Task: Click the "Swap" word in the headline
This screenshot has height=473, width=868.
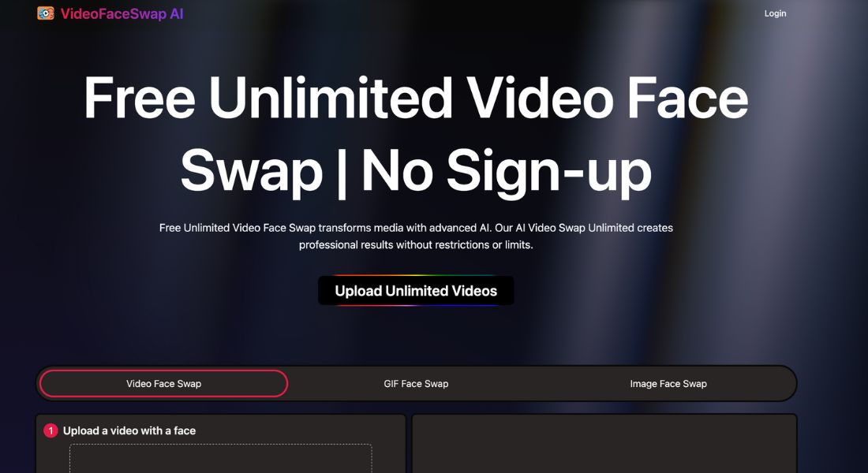Action: 251,172
